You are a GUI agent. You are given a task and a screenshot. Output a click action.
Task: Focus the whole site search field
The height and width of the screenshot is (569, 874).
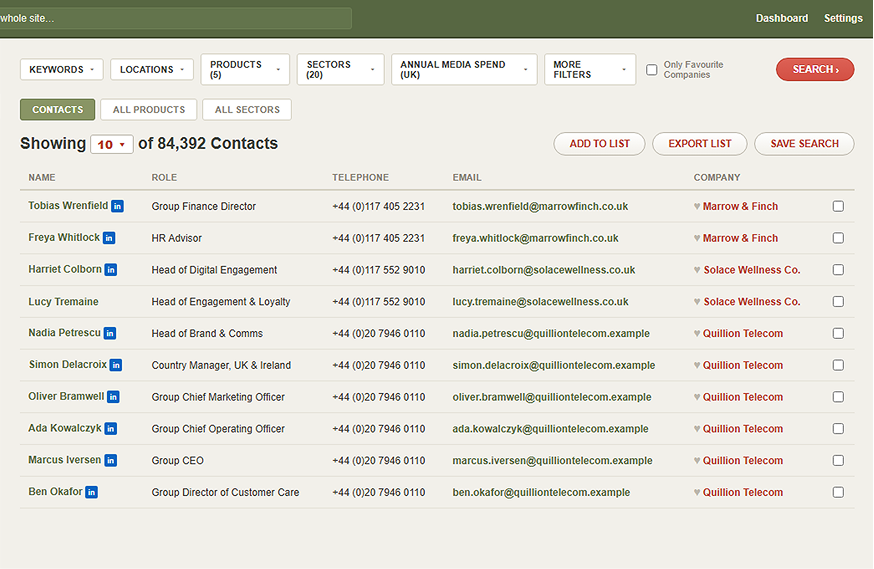[x=176, y=18]
